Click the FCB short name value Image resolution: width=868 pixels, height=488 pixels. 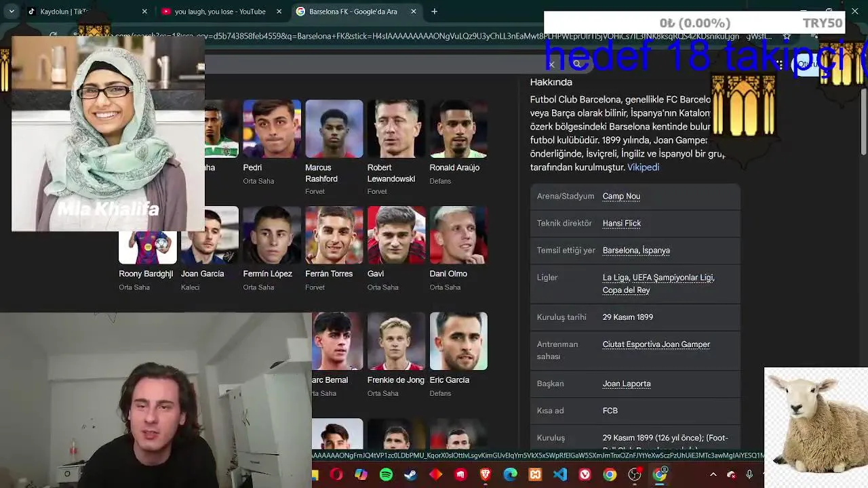(x=610, y=411)
